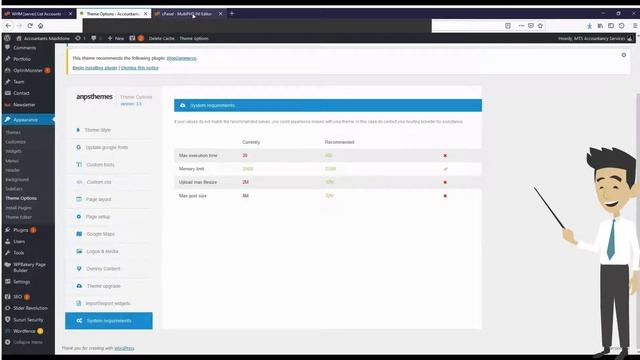Open Sucuri Security in the sidebar

[x=27, y=320]
